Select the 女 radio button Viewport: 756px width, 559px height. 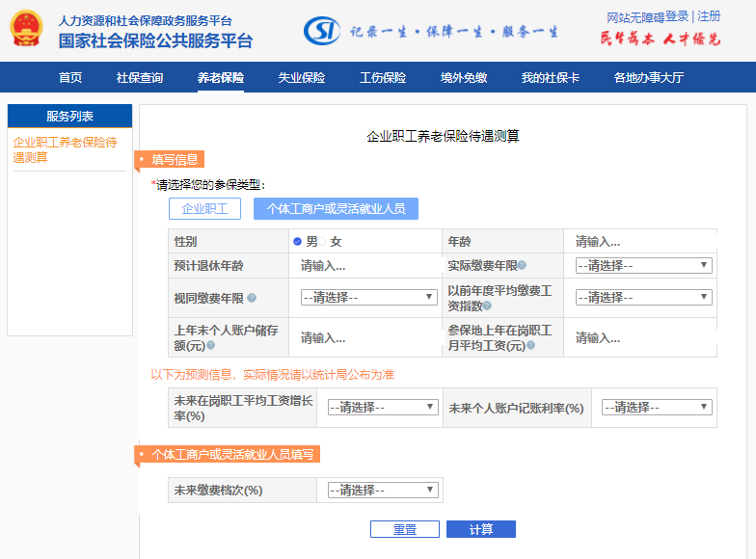322,241
